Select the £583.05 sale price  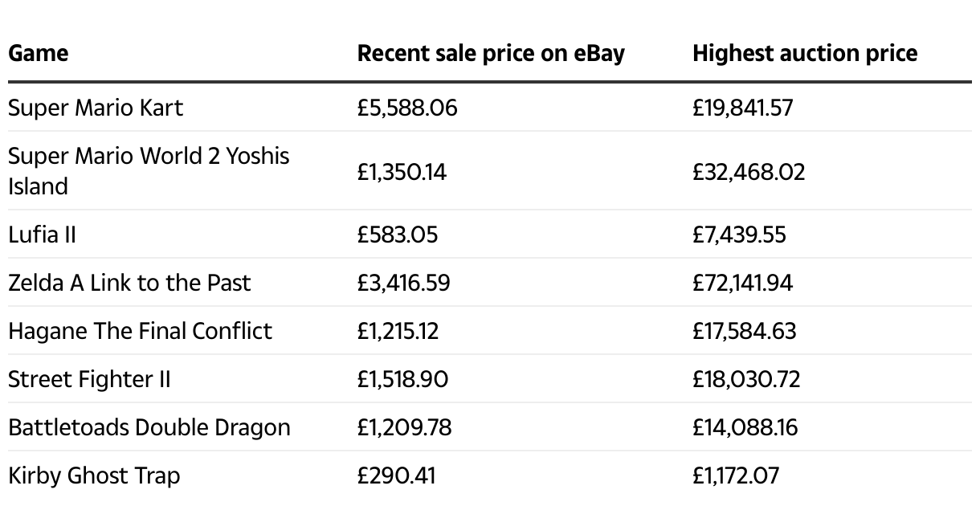398,235
